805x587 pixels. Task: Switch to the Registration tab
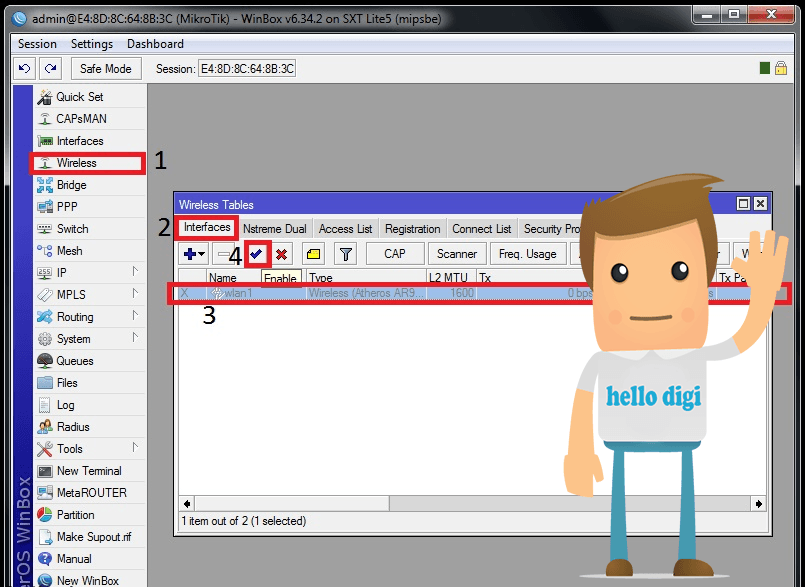coord(413,229)
